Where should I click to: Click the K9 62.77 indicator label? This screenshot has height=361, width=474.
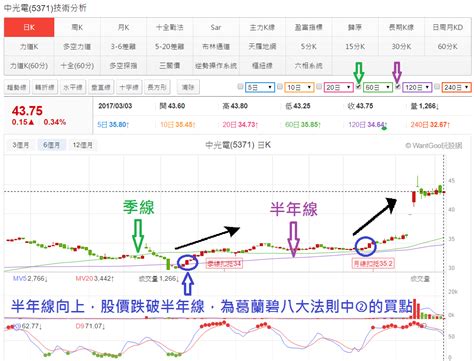coord(27,326)
